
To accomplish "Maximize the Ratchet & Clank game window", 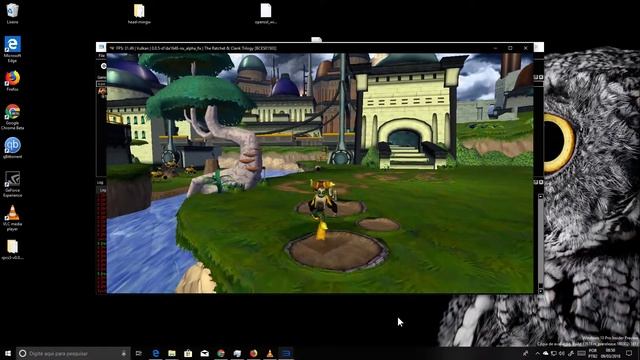I will 510,48.
